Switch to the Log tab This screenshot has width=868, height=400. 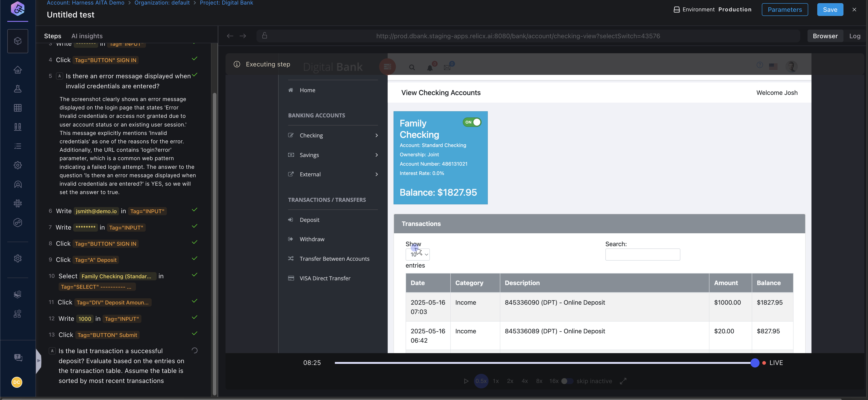pos(855,36)
